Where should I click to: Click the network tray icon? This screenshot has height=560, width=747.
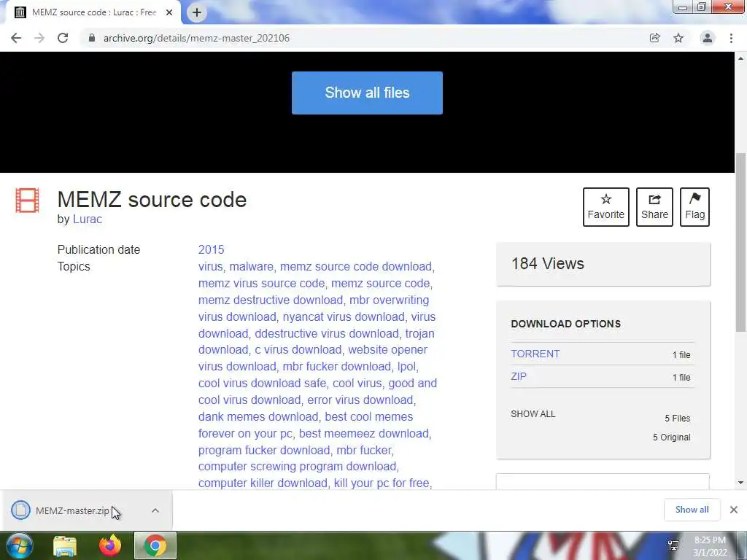coord(673,545)
